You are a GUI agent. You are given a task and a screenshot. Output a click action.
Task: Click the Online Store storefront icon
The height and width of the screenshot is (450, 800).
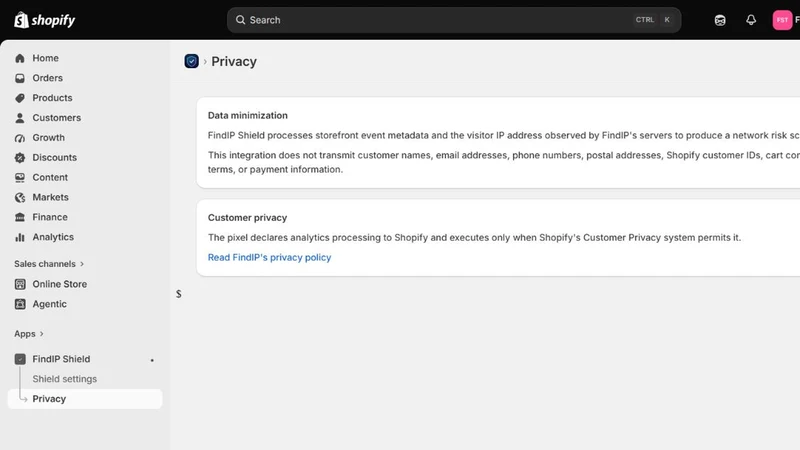coord(20,284)
